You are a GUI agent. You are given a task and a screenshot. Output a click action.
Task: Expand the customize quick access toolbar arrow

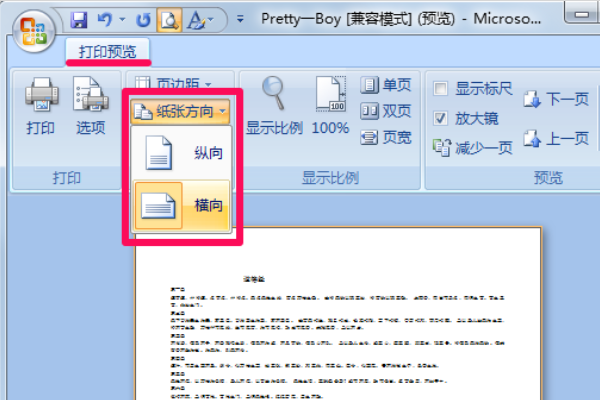[x=240, y=18]
